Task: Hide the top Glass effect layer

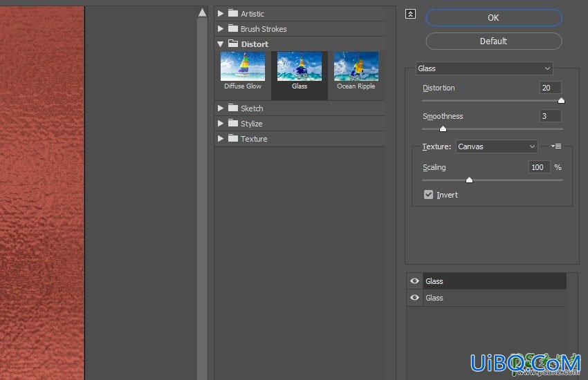Action: (414, 281)
